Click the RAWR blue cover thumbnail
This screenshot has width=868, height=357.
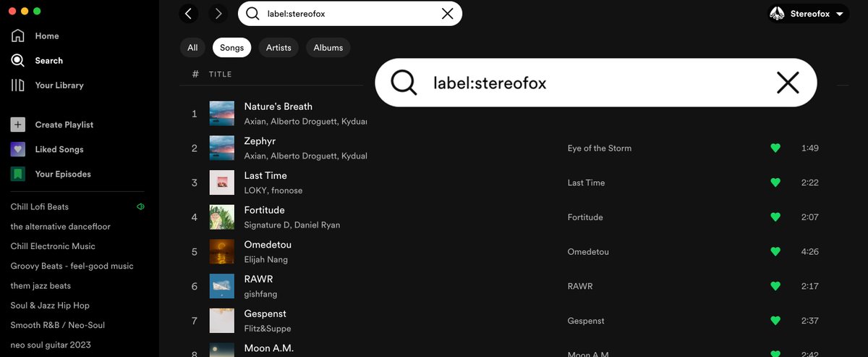coord(222,286)
